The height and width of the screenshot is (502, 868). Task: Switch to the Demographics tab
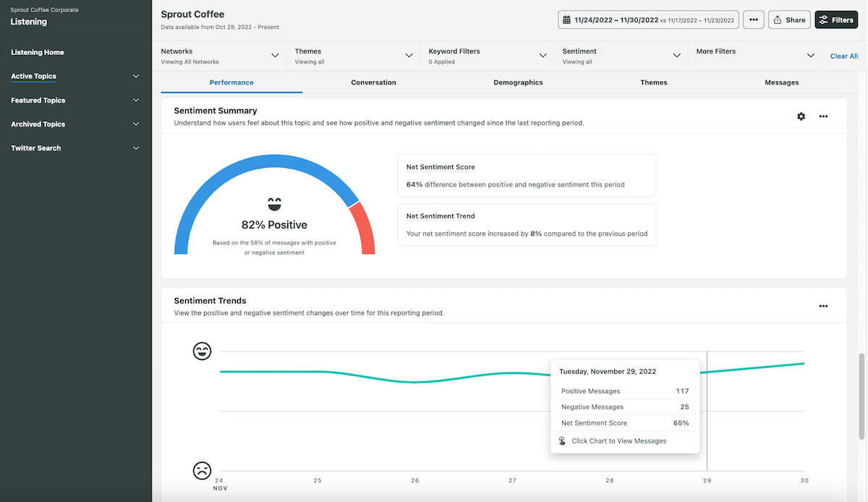(x=518, y=82)
